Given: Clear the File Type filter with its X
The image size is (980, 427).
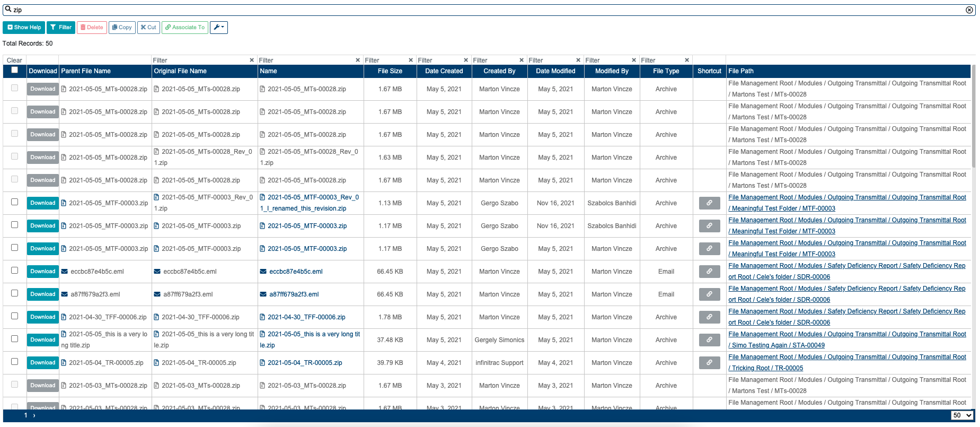Looking at the screenshot, I should click(x=687, y=60).
